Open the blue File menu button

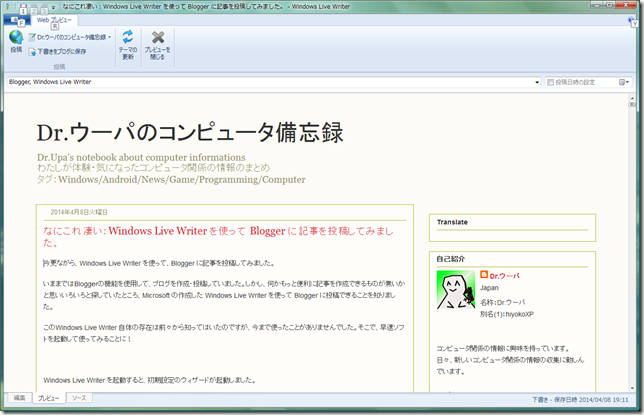click(16, 20)
